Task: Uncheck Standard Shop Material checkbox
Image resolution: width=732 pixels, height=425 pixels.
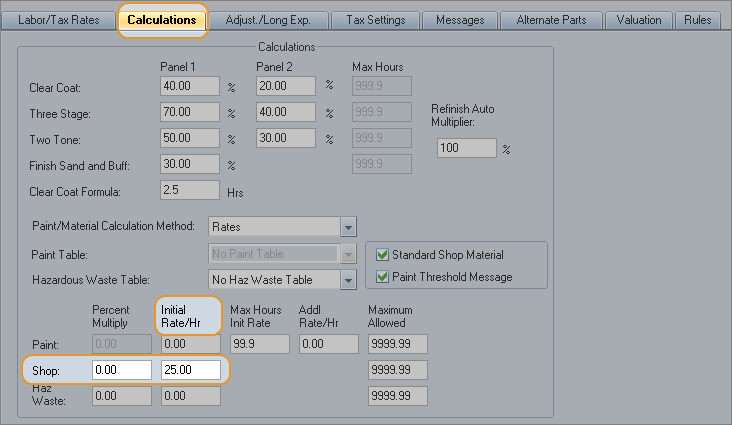Action: coord(382,255)
